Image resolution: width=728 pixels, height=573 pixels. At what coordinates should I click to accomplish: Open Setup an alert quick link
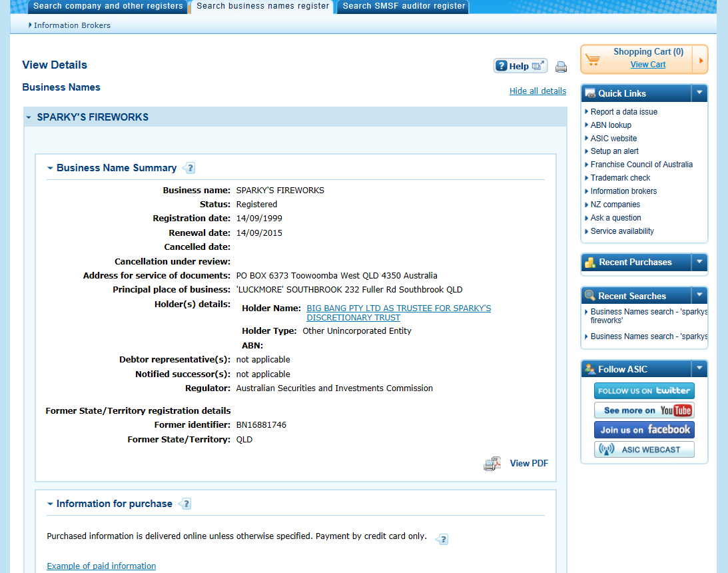[x=614, y=151]
